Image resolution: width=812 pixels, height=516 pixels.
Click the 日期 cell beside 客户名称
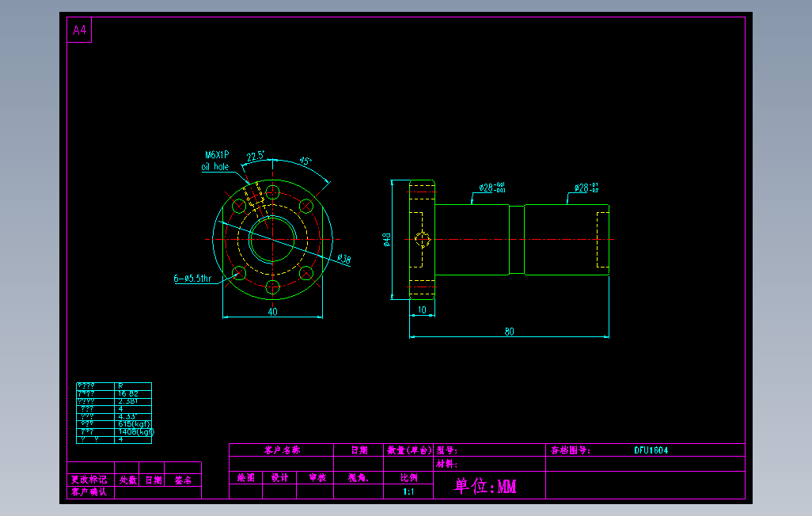(x=359, y=450)
